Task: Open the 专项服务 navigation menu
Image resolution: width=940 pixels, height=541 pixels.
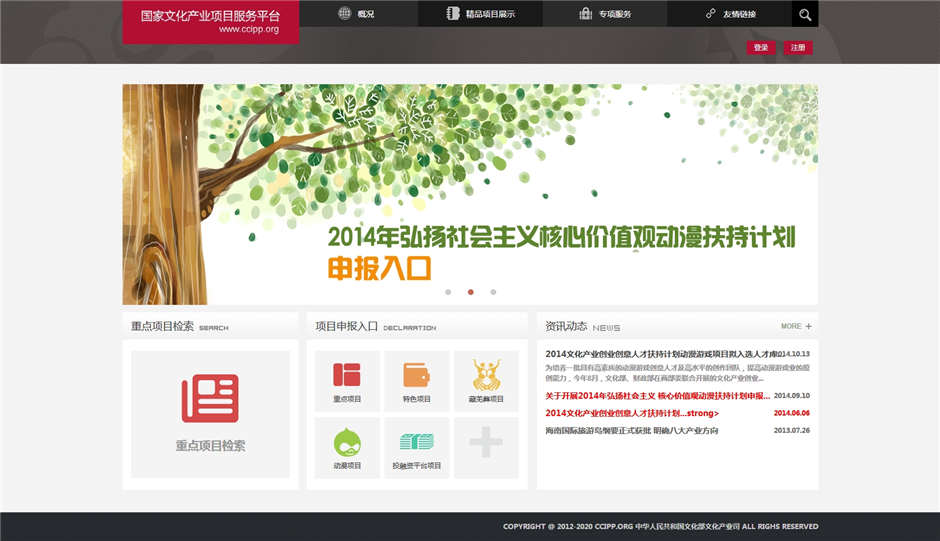Action: tap(605, 14)
